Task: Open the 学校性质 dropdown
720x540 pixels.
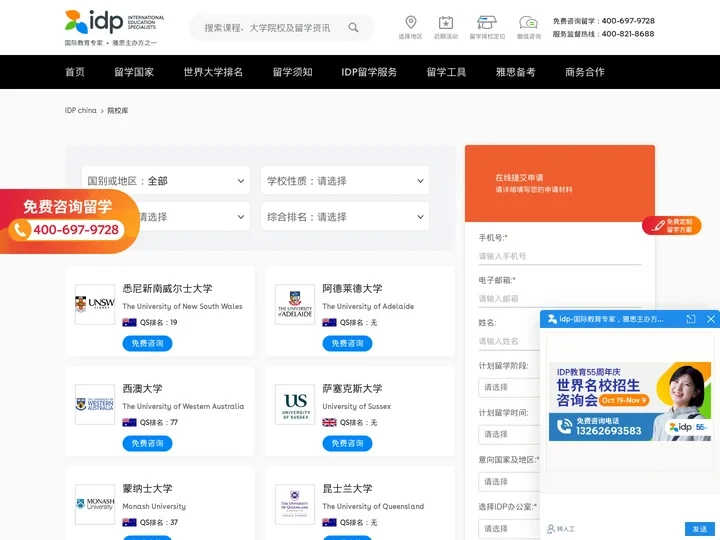Action: tap(345, 180)
